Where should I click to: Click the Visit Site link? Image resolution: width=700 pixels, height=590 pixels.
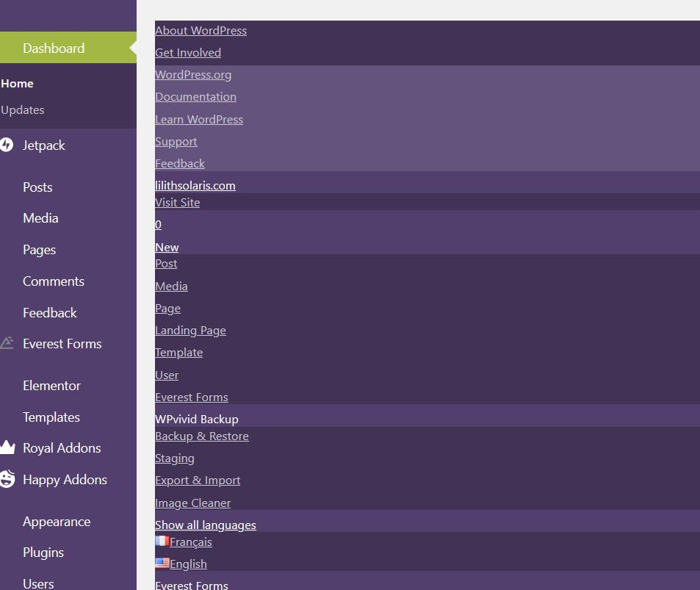pos(177,202)
